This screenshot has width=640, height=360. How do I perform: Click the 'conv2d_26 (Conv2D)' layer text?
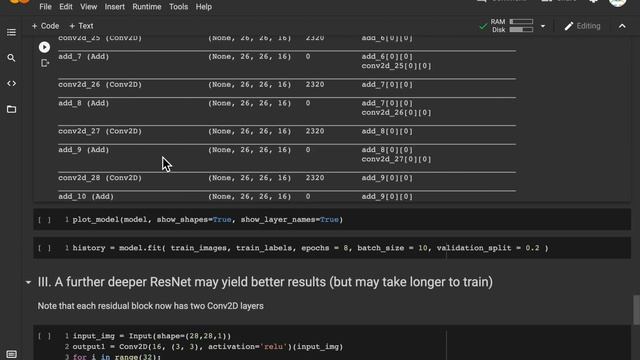[100, 84]
